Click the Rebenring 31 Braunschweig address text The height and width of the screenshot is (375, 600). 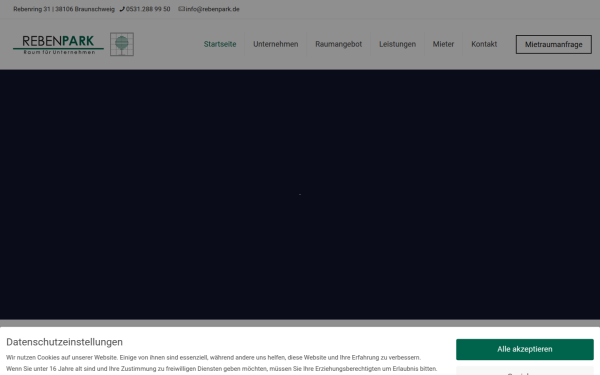pyautogui.click(x=64, y=9)
